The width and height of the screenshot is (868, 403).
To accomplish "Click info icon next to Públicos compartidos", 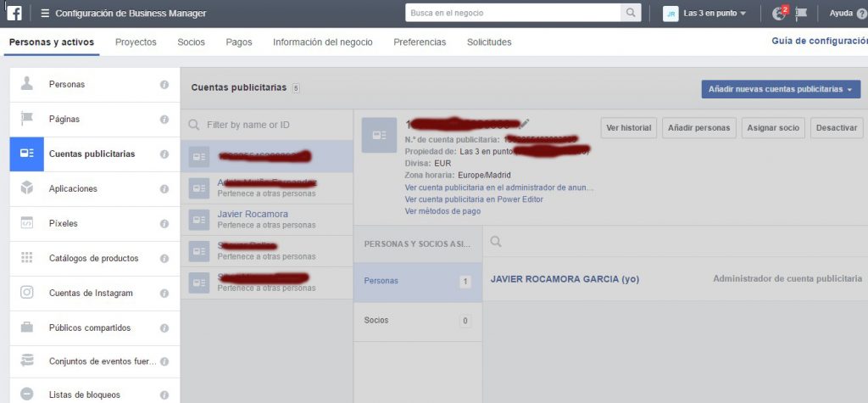I will [x=164, y=328].
